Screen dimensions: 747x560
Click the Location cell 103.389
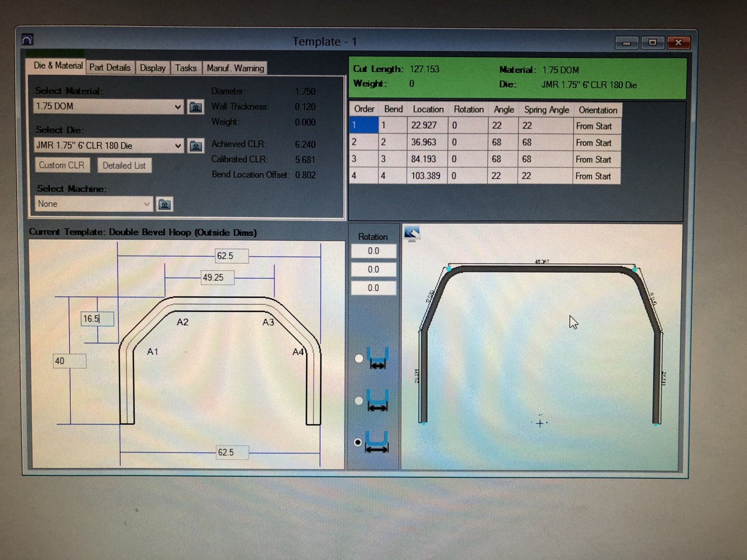(x=427, y=176)
